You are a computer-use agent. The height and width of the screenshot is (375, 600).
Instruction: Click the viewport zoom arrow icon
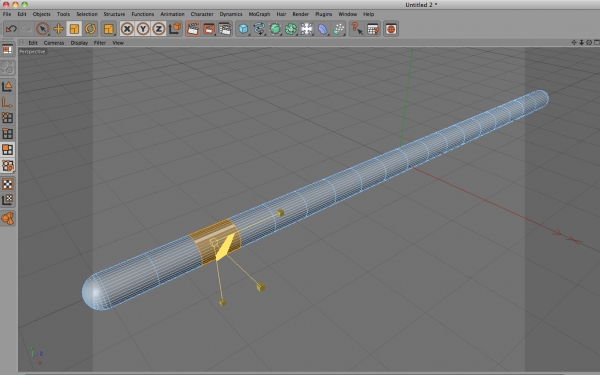tap(581, 42)
